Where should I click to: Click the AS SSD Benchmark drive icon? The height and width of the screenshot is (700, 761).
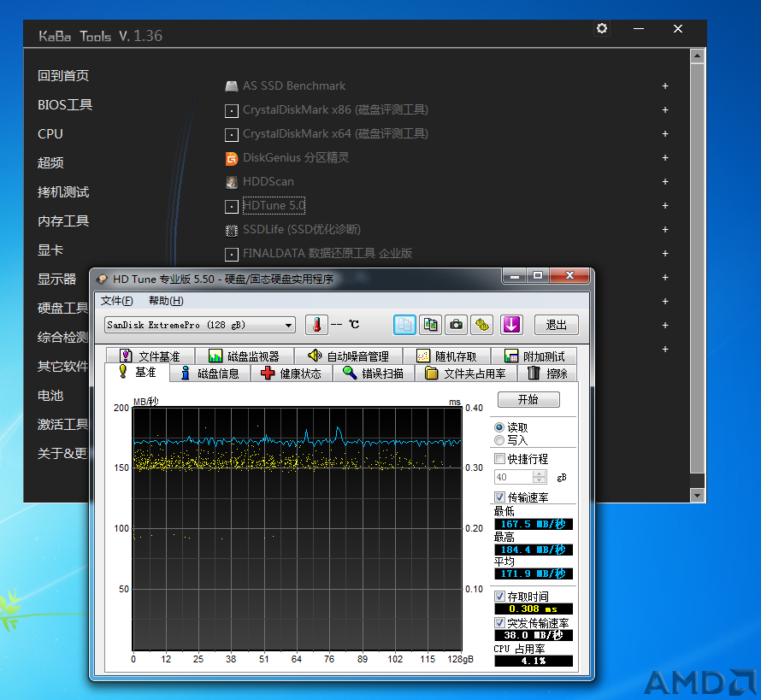click(232, 86)
